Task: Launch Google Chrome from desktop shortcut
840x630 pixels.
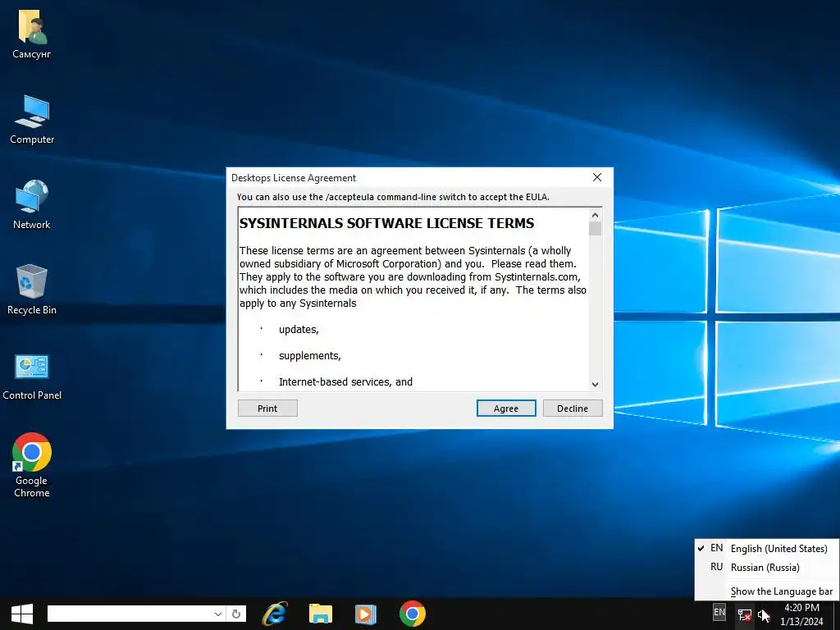Action: [32, 465]
